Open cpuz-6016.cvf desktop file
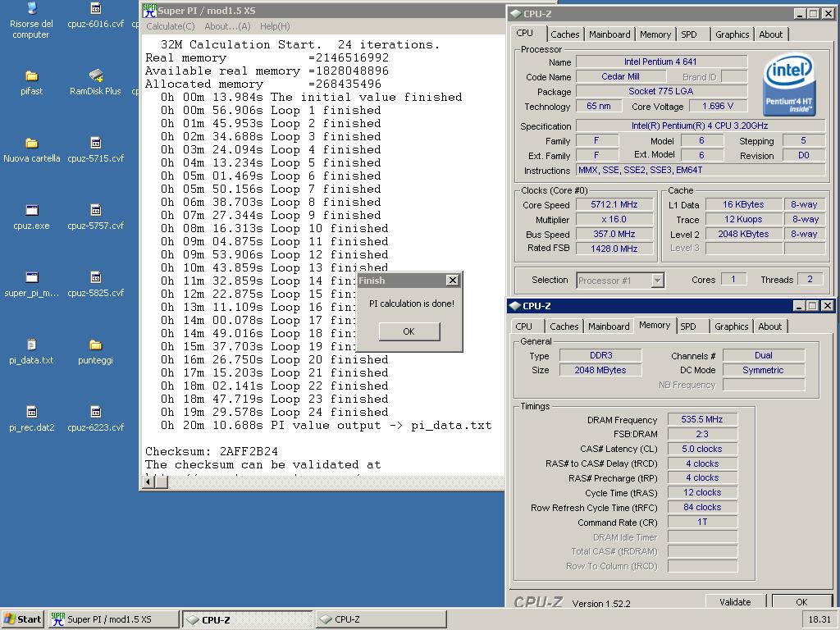The height and width of the screenshot is (630, 840). coord(95,15)
